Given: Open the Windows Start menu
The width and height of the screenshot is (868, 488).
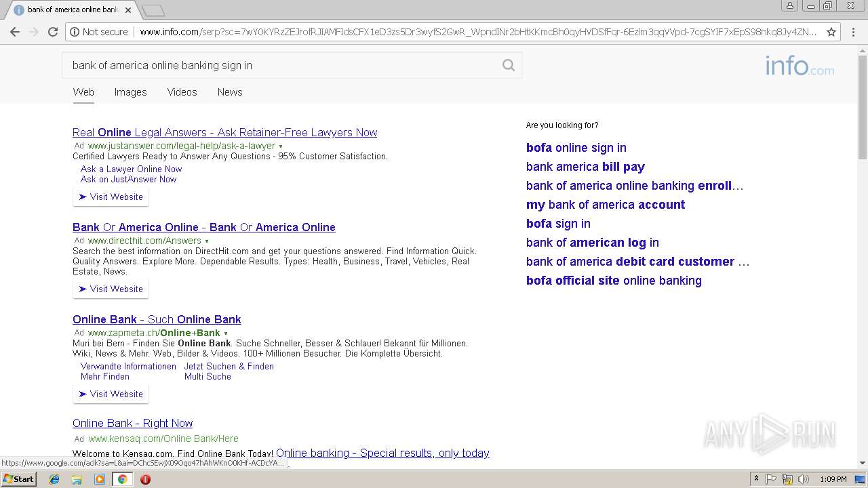Looking at the screenshot, I should [x=19, y=479].
